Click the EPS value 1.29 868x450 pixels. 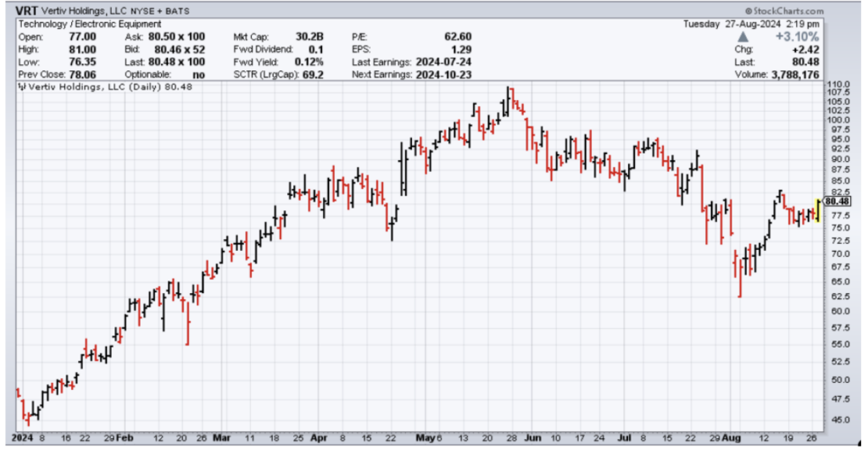coord(460,50)
